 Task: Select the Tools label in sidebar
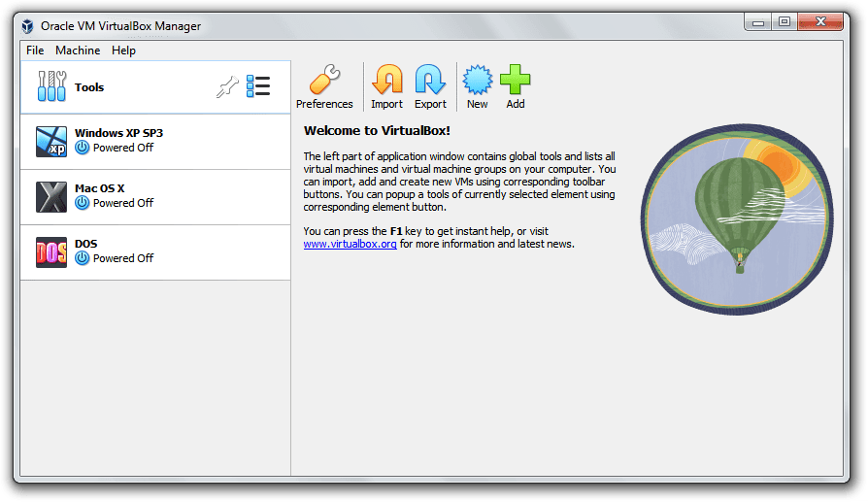click(89, 87)
